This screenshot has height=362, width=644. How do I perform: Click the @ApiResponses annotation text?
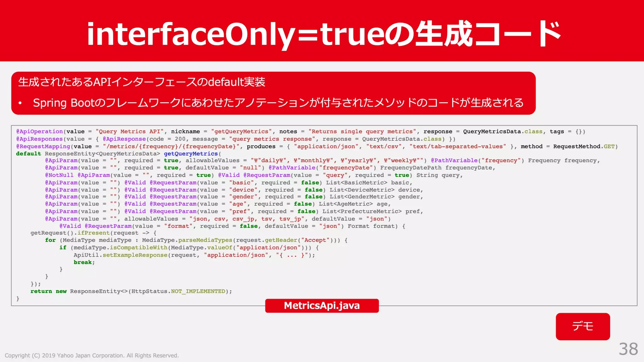point(39,139)
